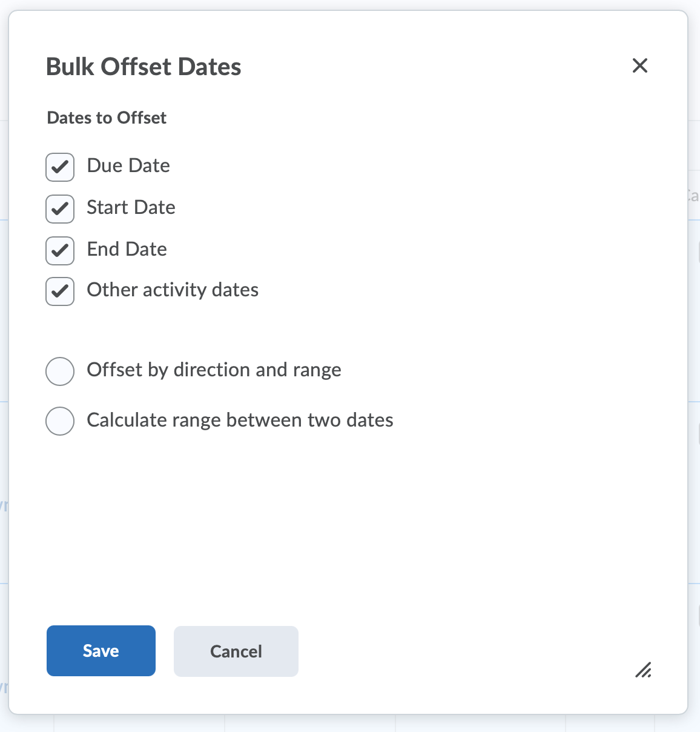Image resolution: width=700 pixels, height=732 pixels.
Task: Click the checkmark icon beside End Date
Action: point(60,251)
